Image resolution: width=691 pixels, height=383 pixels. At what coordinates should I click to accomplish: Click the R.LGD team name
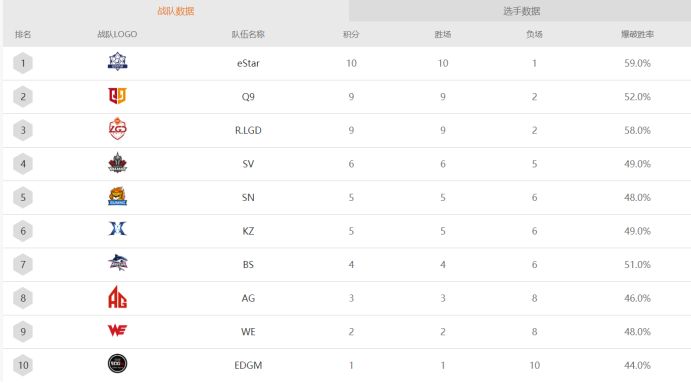tap(248, 130)
